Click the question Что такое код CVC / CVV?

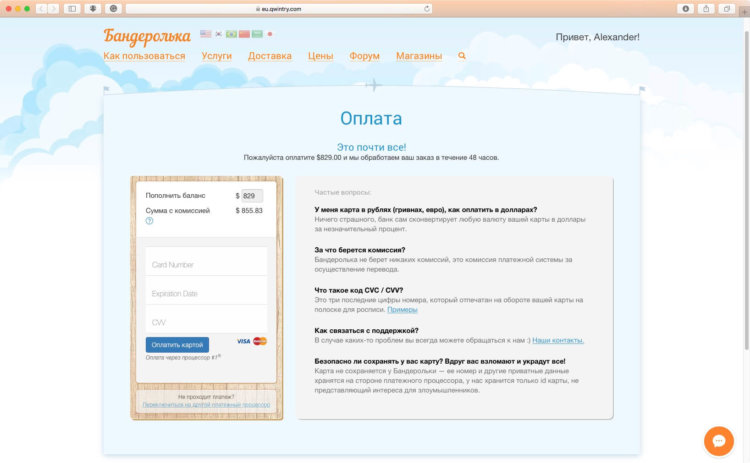[x=359, y=290]
